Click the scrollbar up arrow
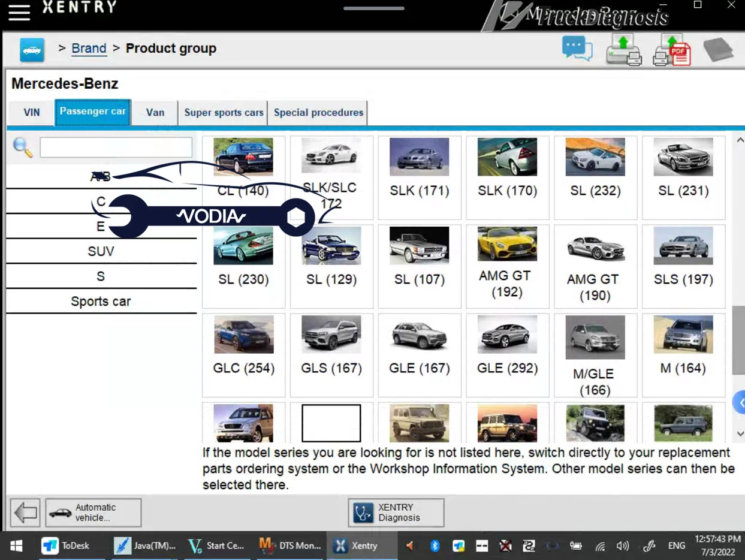This screenshot has width=745, height=560. click(739, 141)
